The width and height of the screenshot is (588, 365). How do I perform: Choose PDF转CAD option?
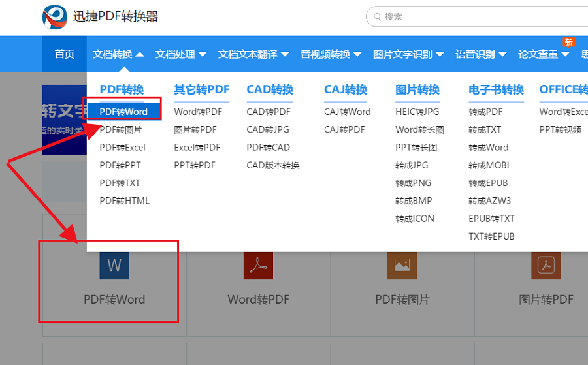(x=268, y=148)
